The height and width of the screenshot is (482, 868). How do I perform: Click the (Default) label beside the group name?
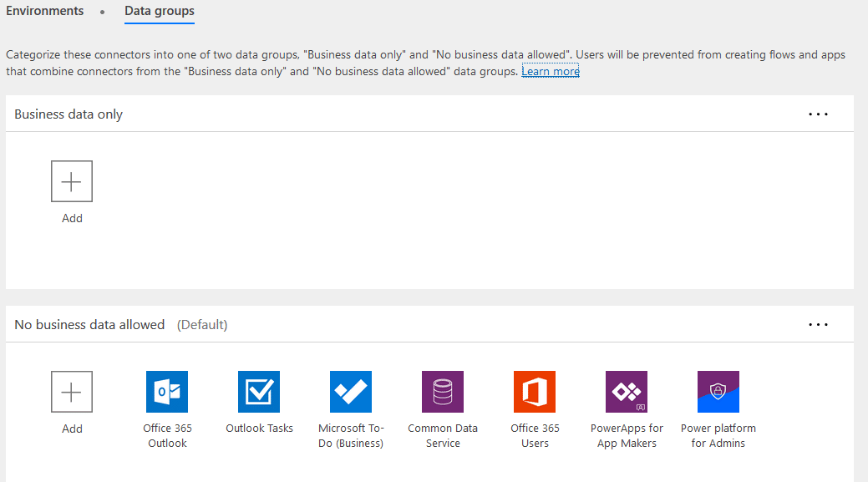click(x=202, y=325)
